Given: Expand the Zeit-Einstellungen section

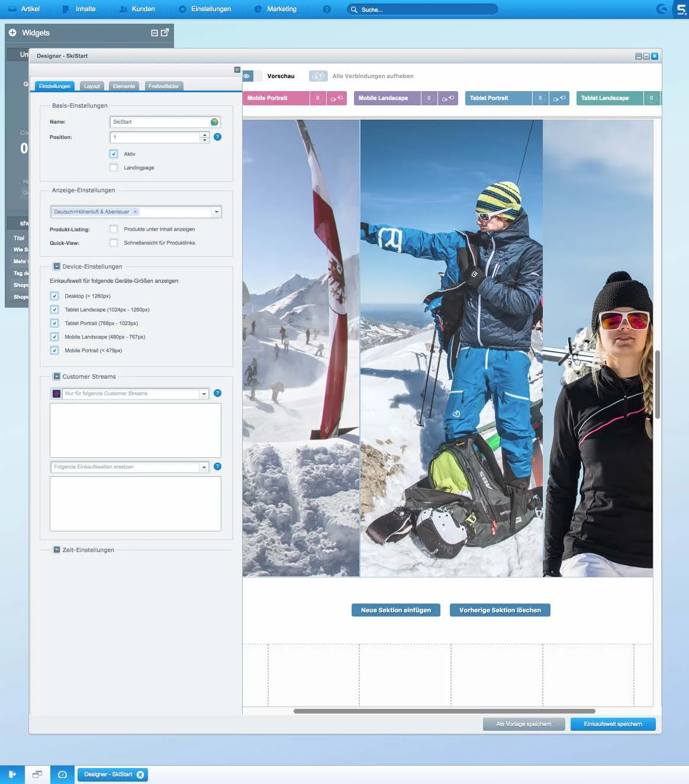Looking at the screenshot, I should [56, 549].
